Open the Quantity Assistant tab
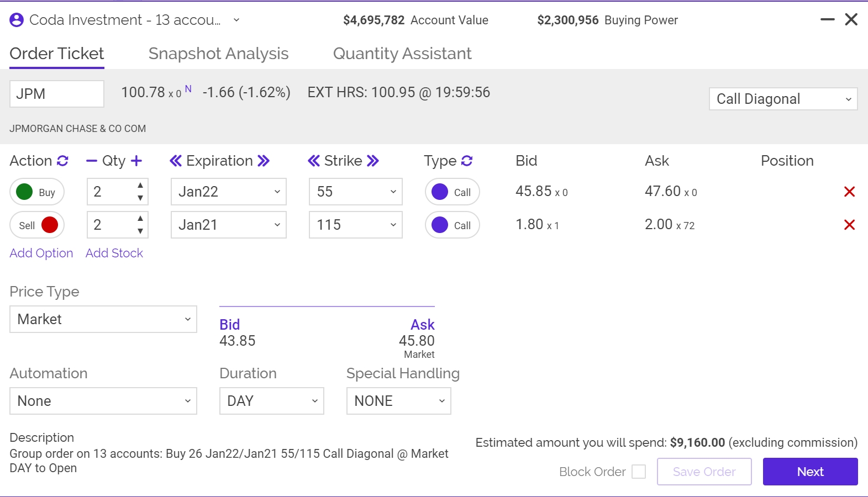This screenshot has height=497, width=868. (x=402, y=54)
